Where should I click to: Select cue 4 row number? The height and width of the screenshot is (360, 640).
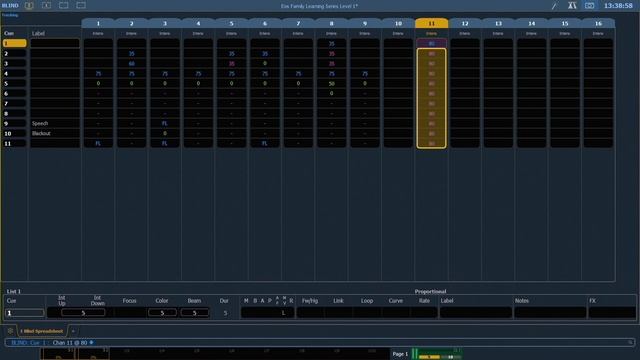tap(14, 73)
